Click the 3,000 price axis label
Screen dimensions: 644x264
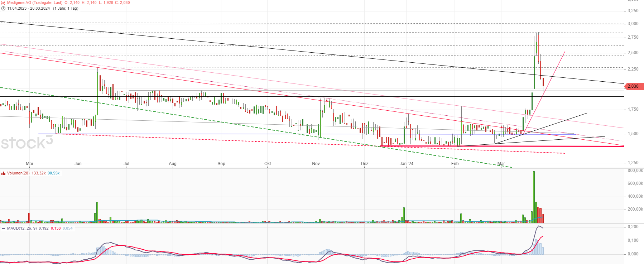click(633, 24)
